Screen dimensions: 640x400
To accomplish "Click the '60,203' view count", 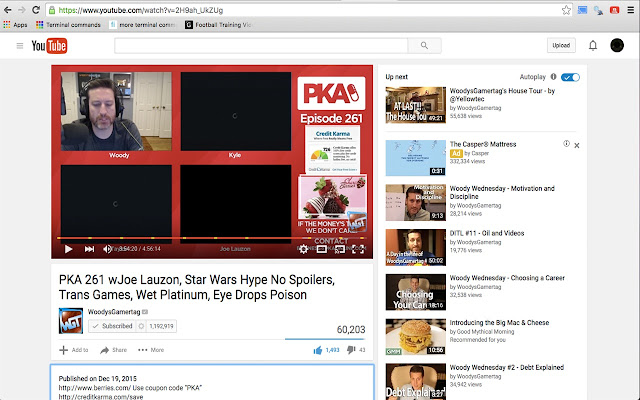I will click(x=351, y=329).
